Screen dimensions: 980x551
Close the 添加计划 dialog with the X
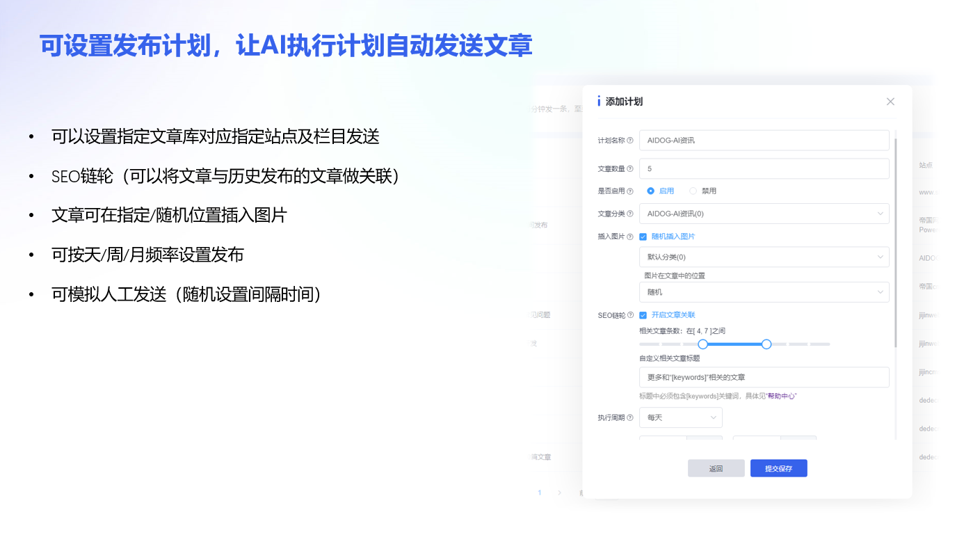pyautogui.click(x=890, y=102)
